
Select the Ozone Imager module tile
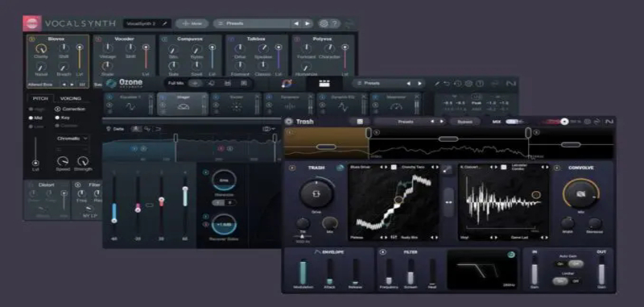pyautogui.click(x=183, y=104)
